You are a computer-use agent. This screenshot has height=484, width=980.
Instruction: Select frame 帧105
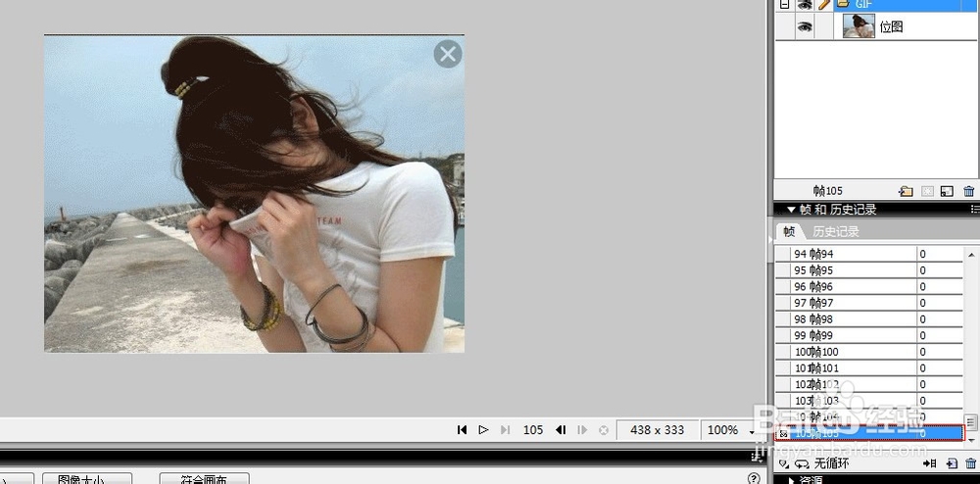(868, 433)
